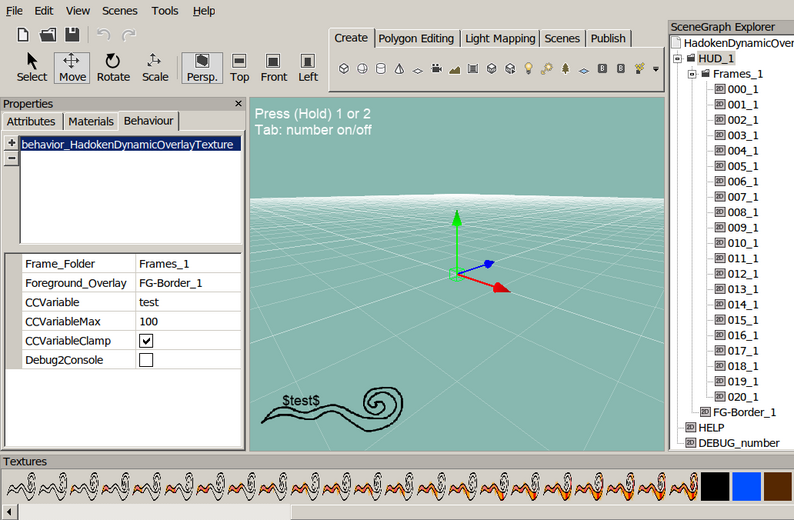Add a cube mesh from Create toolbar
The image size is (794, 520).
coord(344,68)
